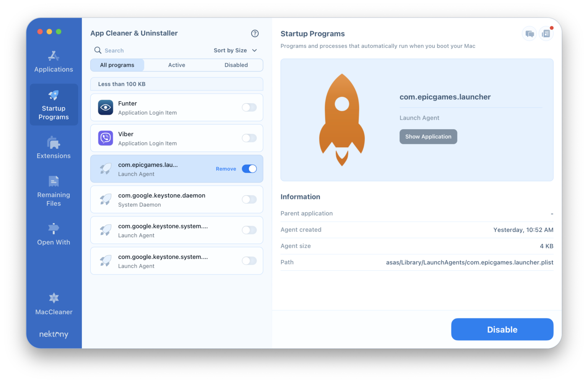Open the news list icon with red dot
Image resolution: width=588 pixels, height=383 pixels.
click(x=546, y=34)
